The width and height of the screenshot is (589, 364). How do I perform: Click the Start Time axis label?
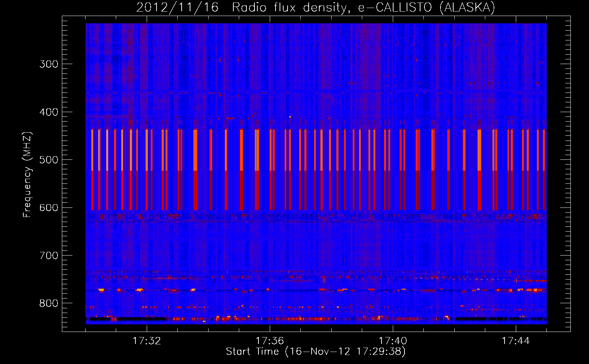click(x=316, y=352)
